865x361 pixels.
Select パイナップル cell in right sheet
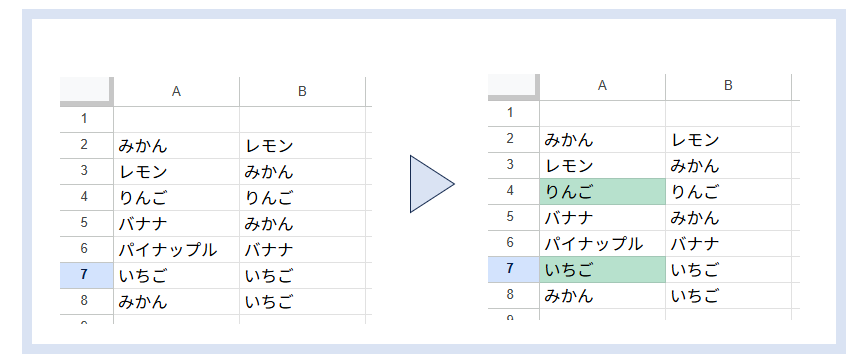(x=602, y=243)
